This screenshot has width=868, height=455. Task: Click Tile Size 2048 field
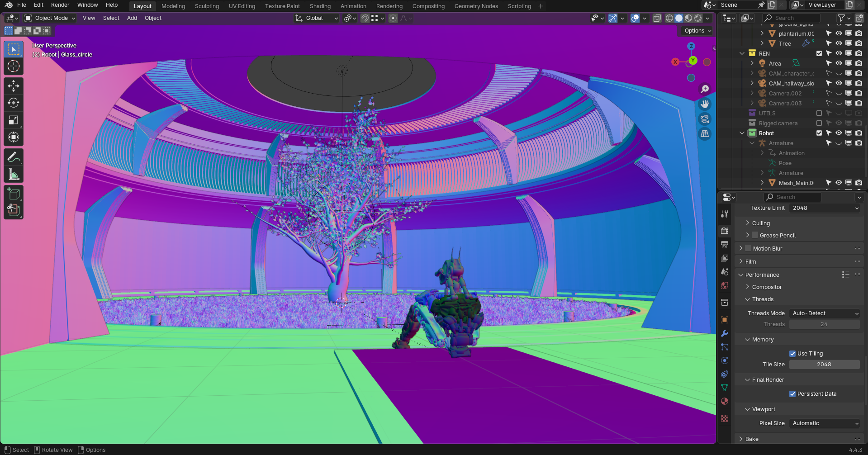click(825, 365)
